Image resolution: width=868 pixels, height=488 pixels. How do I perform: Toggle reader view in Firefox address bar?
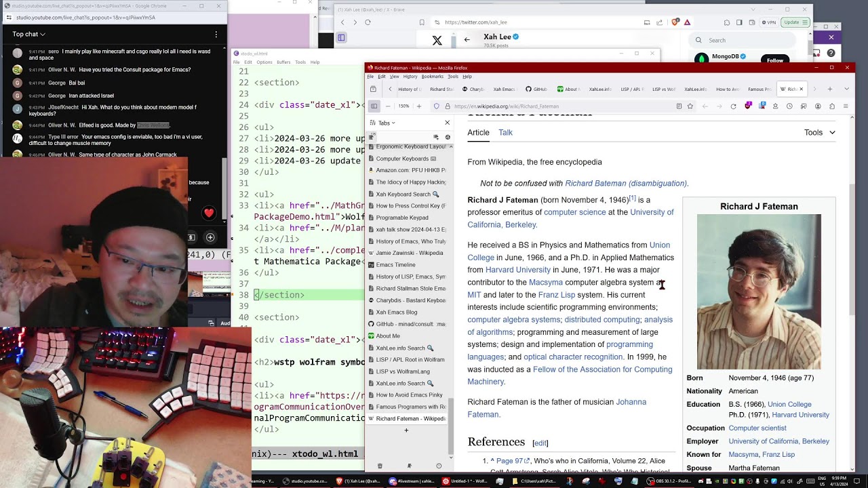(679, 106)
